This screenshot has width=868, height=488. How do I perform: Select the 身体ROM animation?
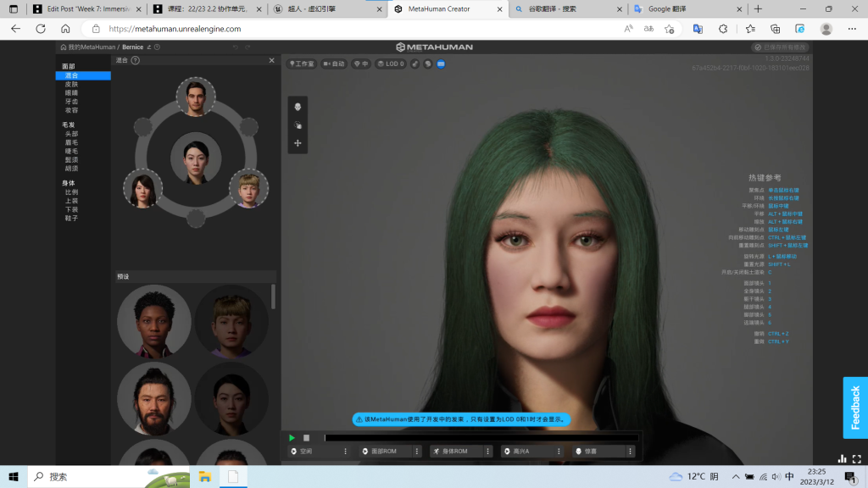tap(457, 452)
